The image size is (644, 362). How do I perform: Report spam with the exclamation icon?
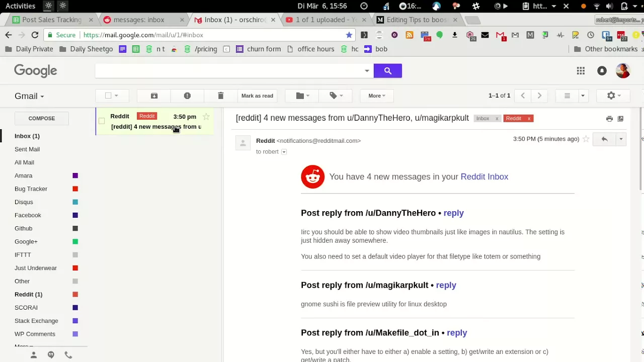(x=187, y=96)
